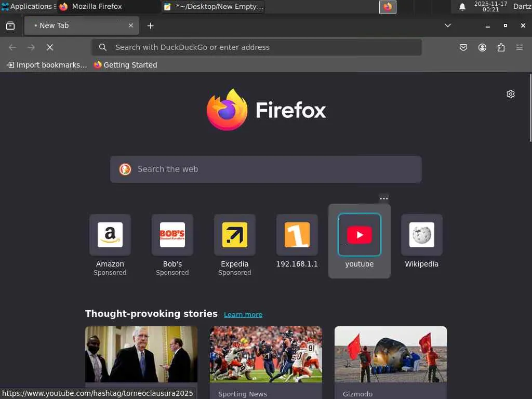Open the new tab personalize gear icon
This screenshot has width=532, height=399.
[511, 94]
